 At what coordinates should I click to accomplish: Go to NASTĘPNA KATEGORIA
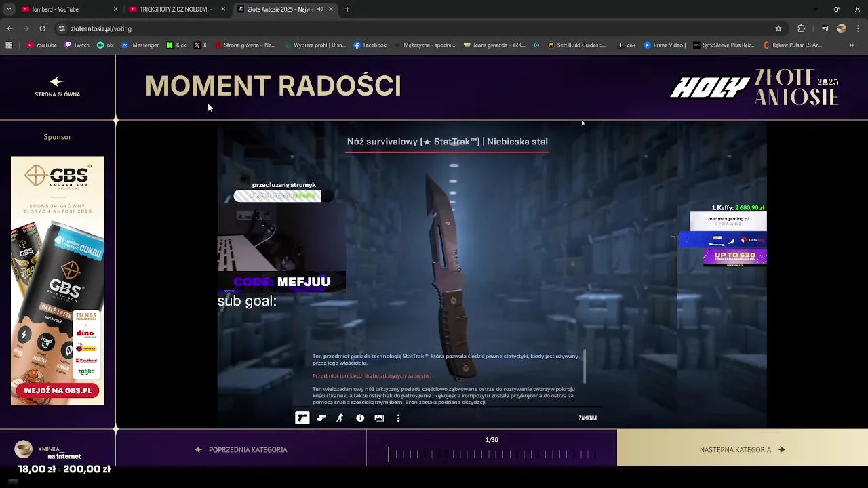tap(742, 449)
